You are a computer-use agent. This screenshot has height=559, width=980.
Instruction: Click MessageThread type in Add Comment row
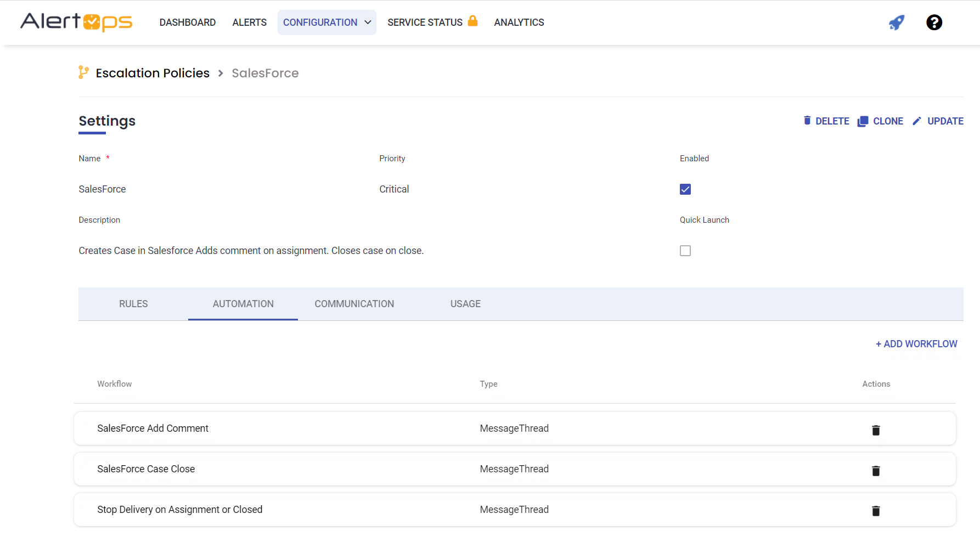[x=514, y=428]
